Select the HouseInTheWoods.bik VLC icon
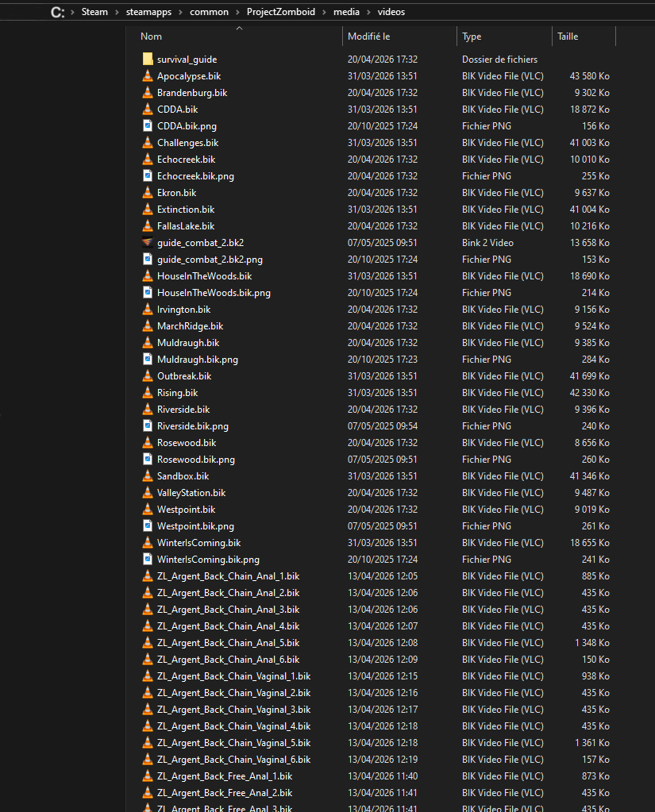This screenshot has width=655, height=812. tap(148, 276)
